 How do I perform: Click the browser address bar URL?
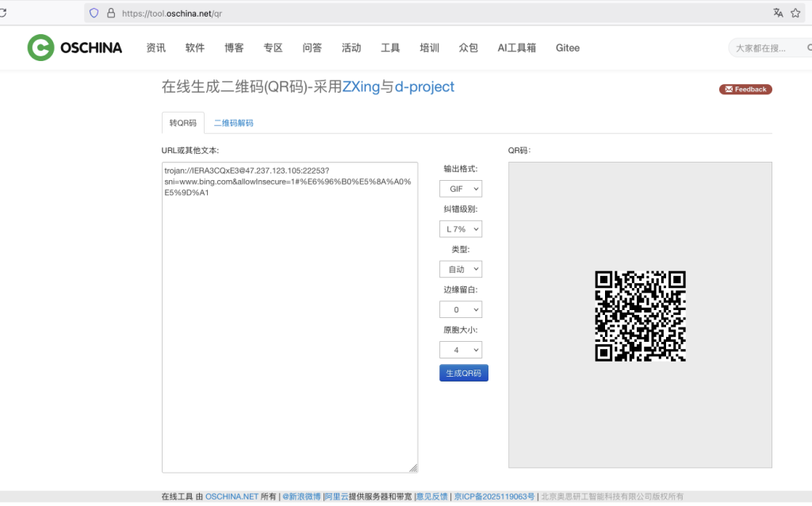[172, 13]
